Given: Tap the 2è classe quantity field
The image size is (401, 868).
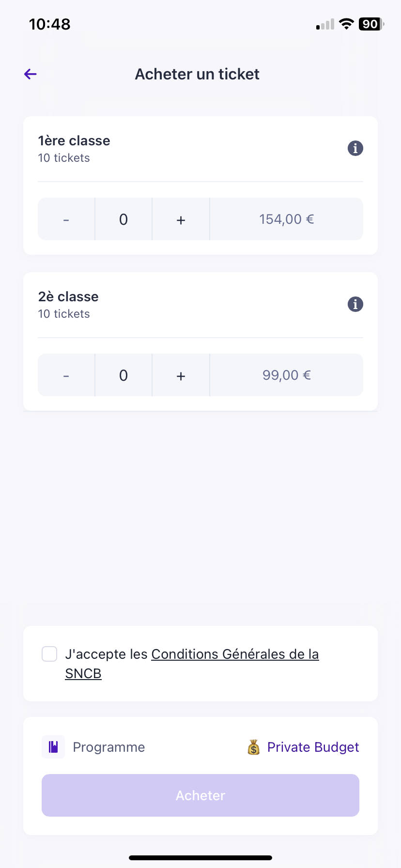Looking at the screenshot, I should [123, 375].
